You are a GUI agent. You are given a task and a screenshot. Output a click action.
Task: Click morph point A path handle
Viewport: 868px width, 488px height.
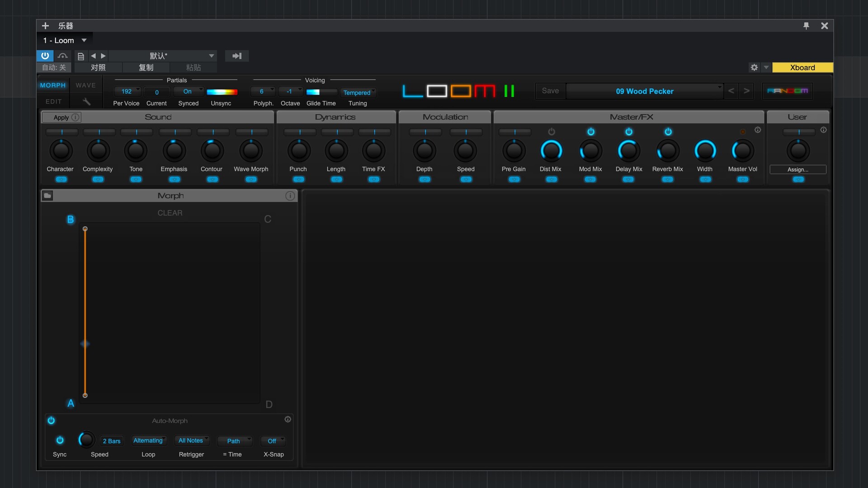click(85, 395)
